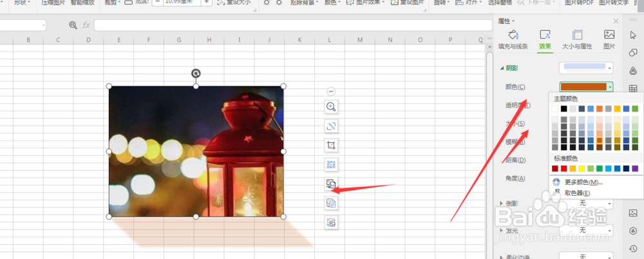Viewport: 644px width, 259px height.
Task: Close the 属性 properties panel
Action: click(616, 21)
